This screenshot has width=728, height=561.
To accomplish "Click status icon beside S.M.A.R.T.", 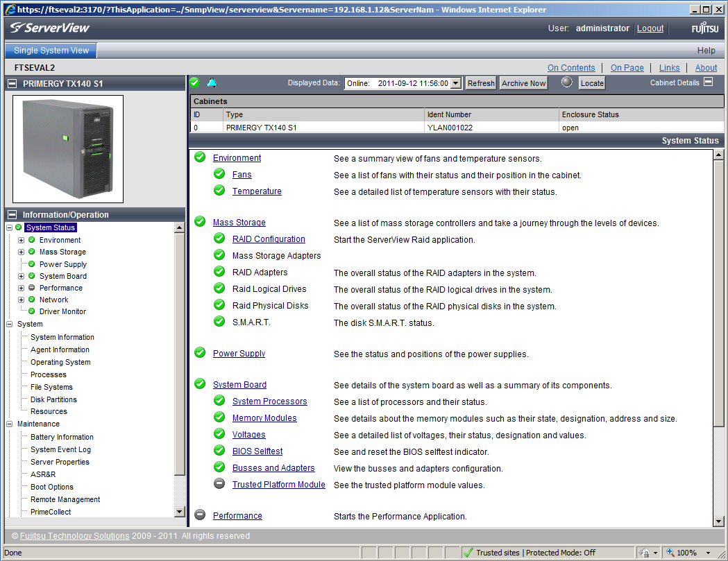I will tap(219, 322).
